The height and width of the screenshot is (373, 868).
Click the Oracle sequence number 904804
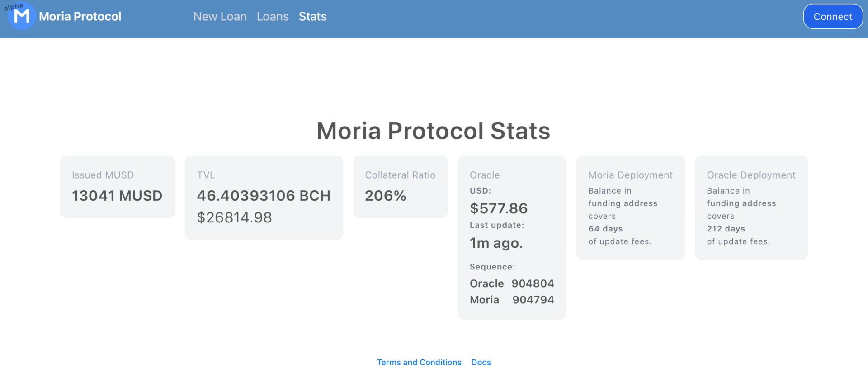point(533,283)
